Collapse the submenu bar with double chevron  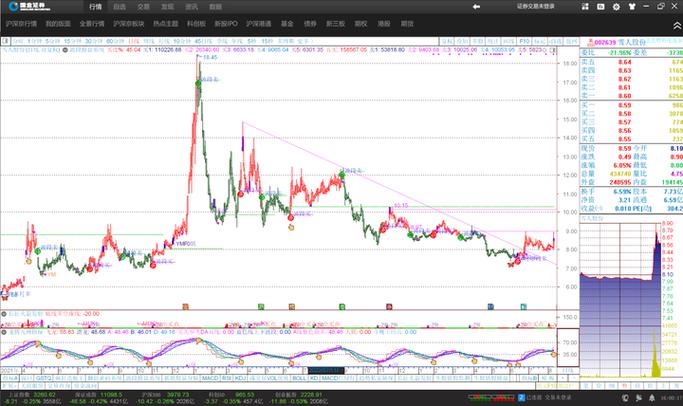coord(677,26)
